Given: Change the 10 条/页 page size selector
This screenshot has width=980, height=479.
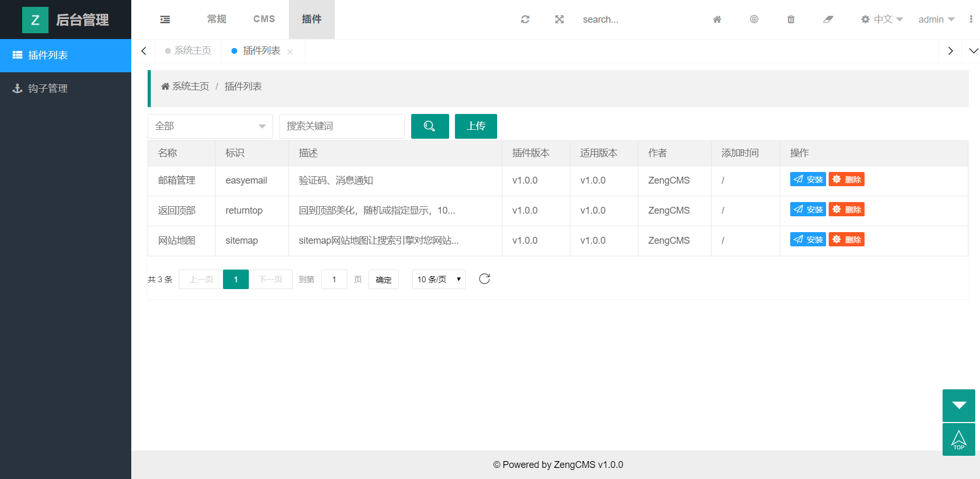Looking at the screenshot, I should tap(439, 279).
